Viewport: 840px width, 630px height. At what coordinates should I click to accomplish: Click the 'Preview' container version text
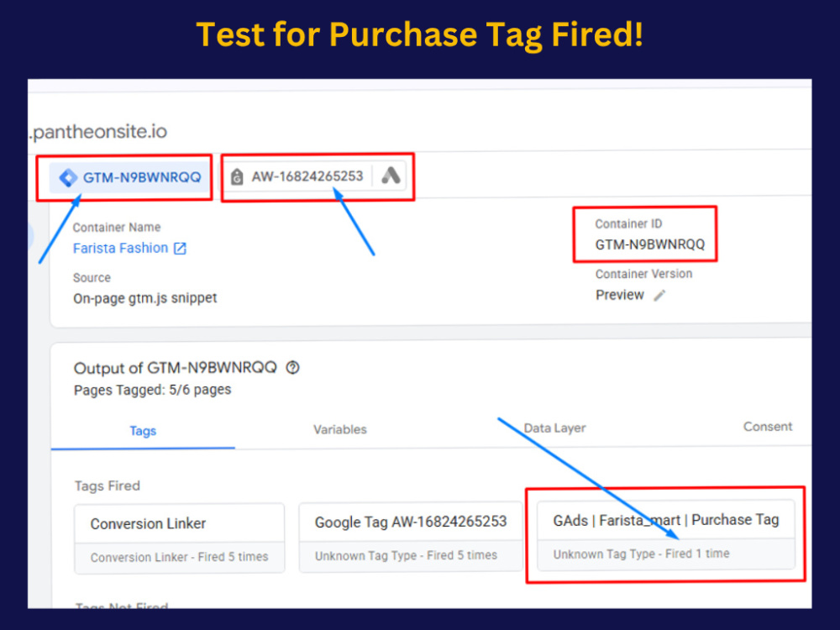[620, 295]
